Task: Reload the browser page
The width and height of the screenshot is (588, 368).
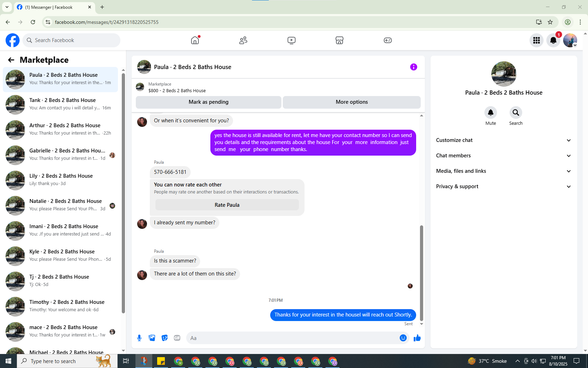Action: (33, 22)
